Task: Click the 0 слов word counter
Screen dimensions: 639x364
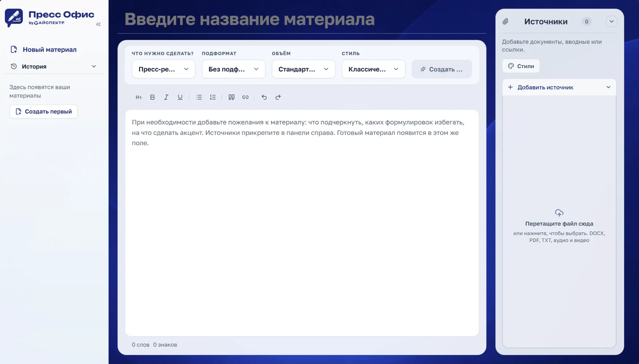Action: 141,345
